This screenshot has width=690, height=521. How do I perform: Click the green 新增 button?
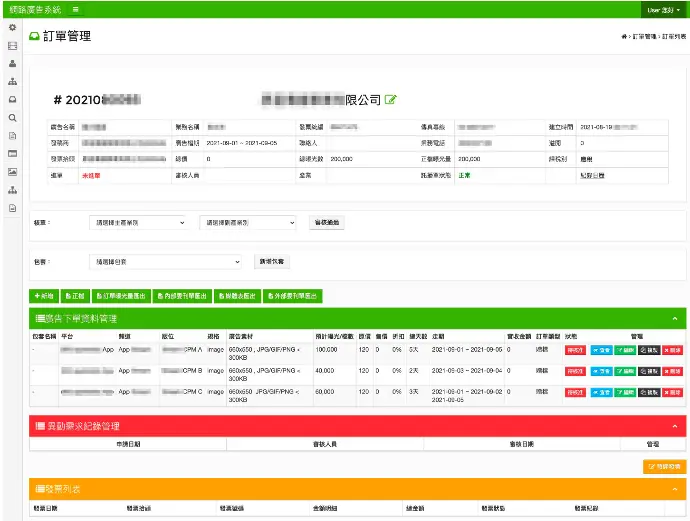coord(44,296)
